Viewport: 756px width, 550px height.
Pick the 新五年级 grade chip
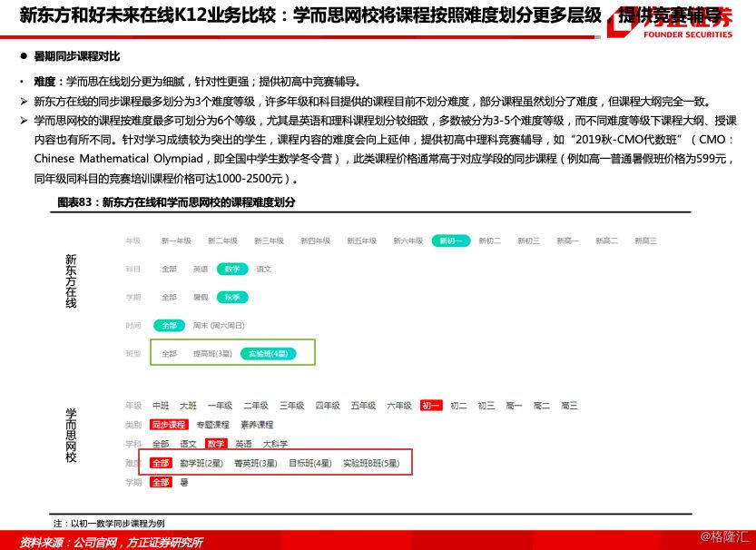click(x=361, y=241)
